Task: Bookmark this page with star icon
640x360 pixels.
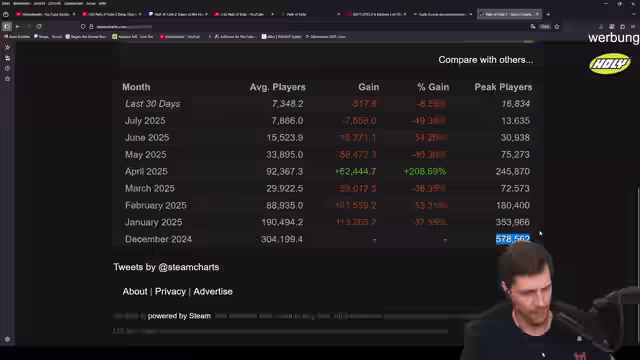Action: click(x=557, y=27)
